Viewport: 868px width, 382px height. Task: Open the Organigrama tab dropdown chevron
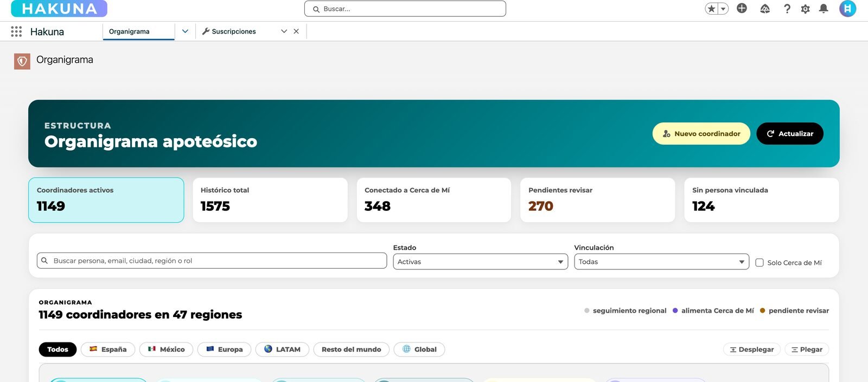pyautogui.click(x=185, y=31)
